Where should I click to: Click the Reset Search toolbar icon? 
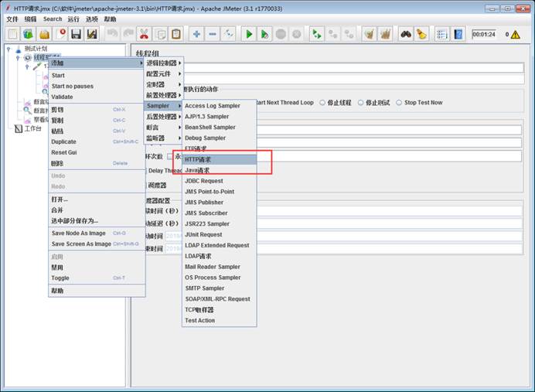[421, 34]
